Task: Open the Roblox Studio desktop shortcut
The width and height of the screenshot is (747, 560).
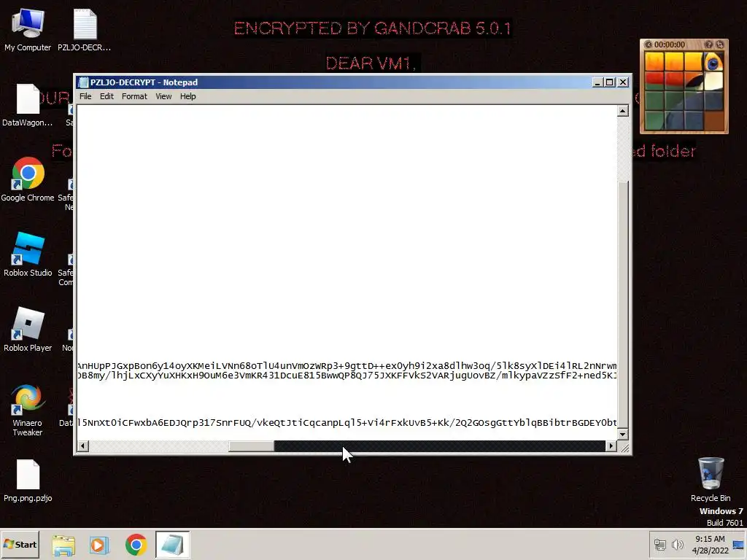Action: click(28, 254)
